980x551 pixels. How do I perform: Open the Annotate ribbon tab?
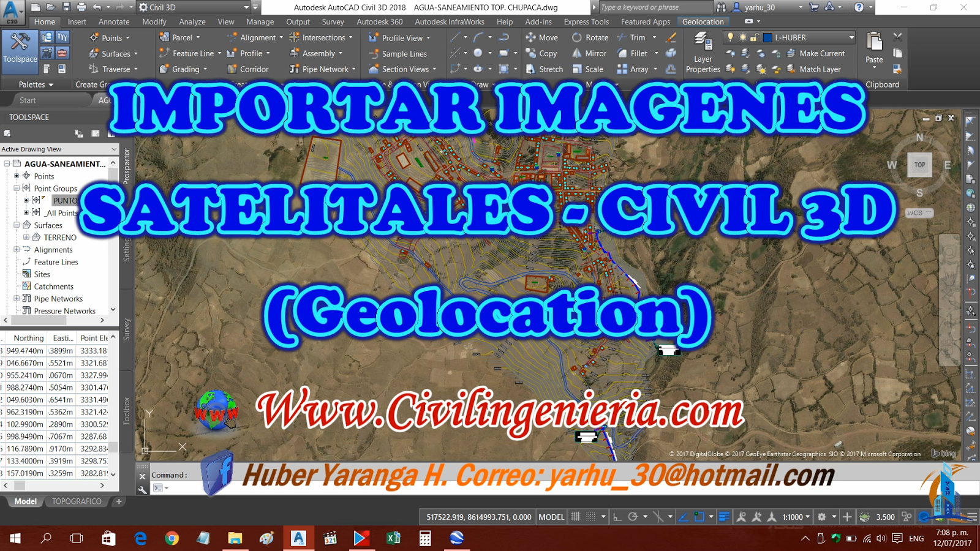[114, 21]
